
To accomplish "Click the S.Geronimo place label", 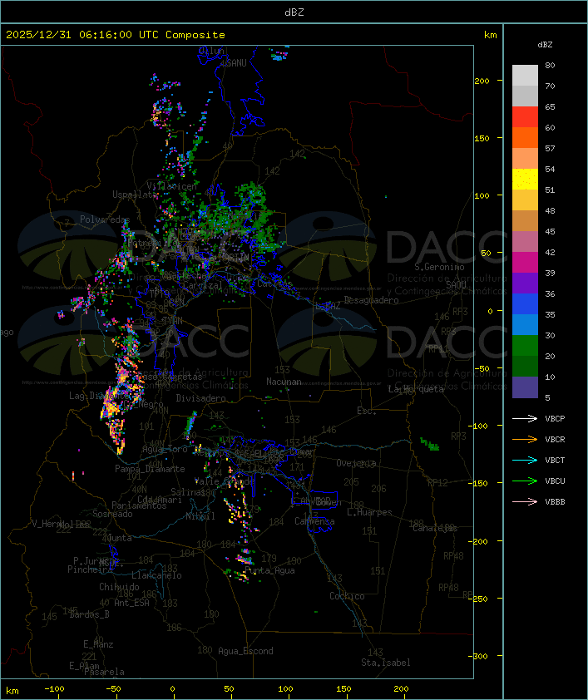I will click(x=439, y=267).
